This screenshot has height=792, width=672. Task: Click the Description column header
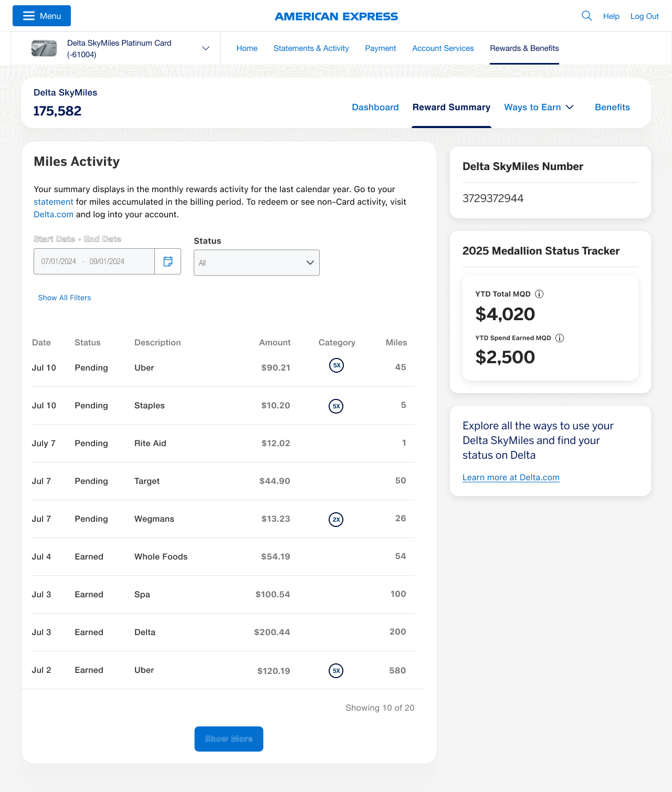(x=157, y=343)
